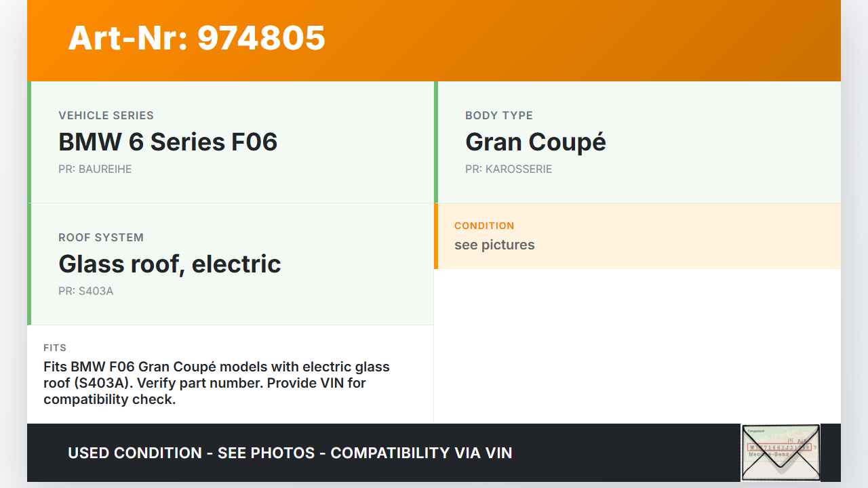The height and width of the screenshot is (488, 868).
Task: Open the "see pictures" condition text
Action: (494, 245)
